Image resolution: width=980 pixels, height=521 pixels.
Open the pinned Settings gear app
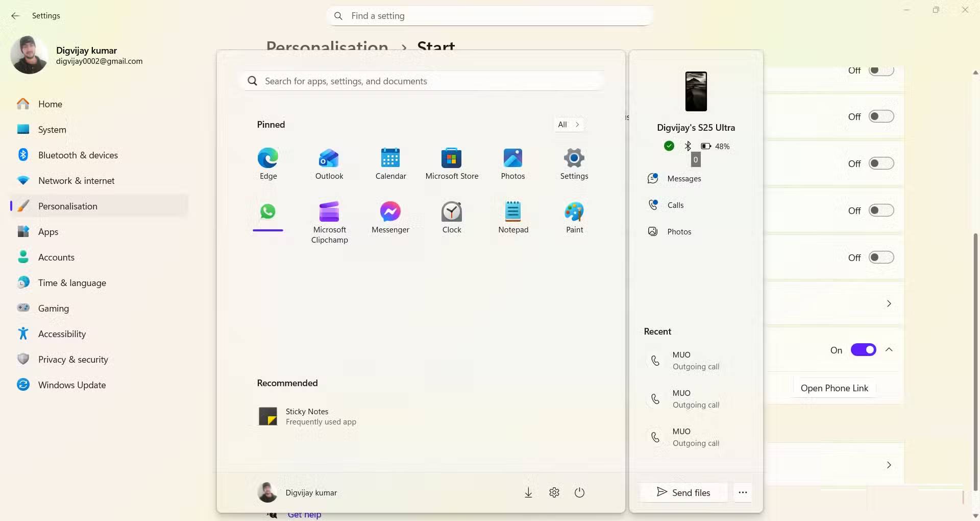point(574,163)
